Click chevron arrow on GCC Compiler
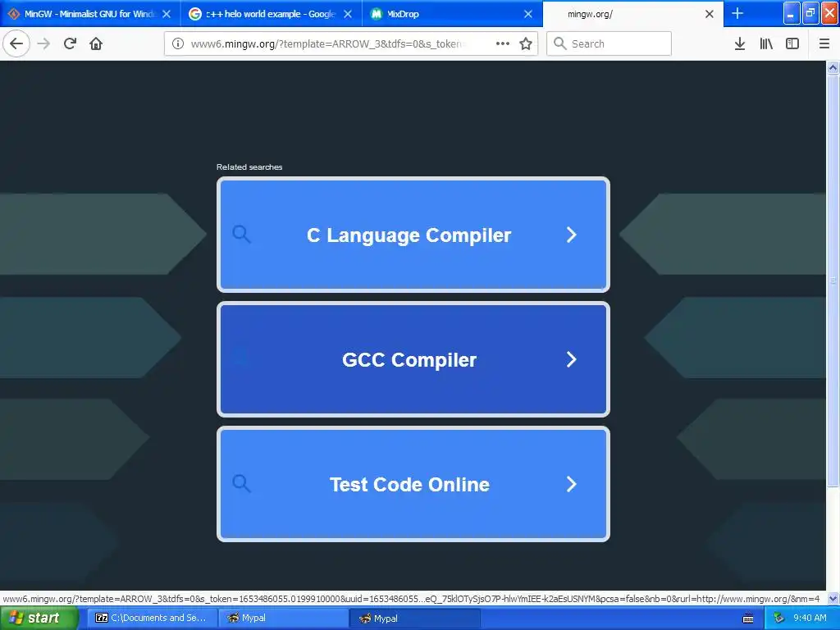This screenshot has height=630, width=840. click(x=572, y=359)
